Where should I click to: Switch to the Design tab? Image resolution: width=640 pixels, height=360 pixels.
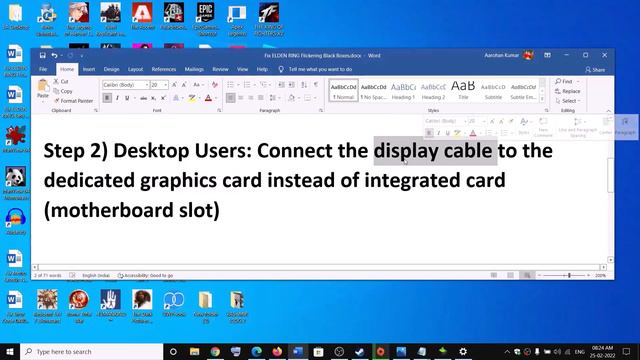click(111, 69)
